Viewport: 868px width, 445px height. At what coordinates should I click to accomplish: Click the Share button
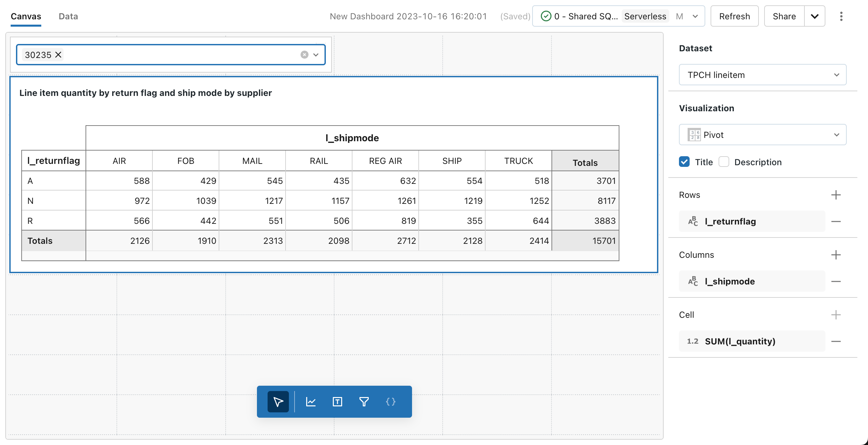[784, 16]
